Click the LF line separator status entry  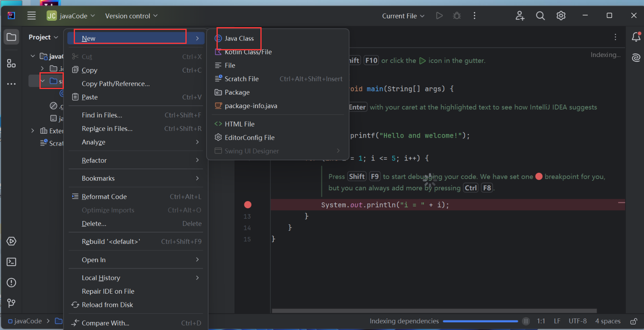pyautogui.click(x=557, y=321)
